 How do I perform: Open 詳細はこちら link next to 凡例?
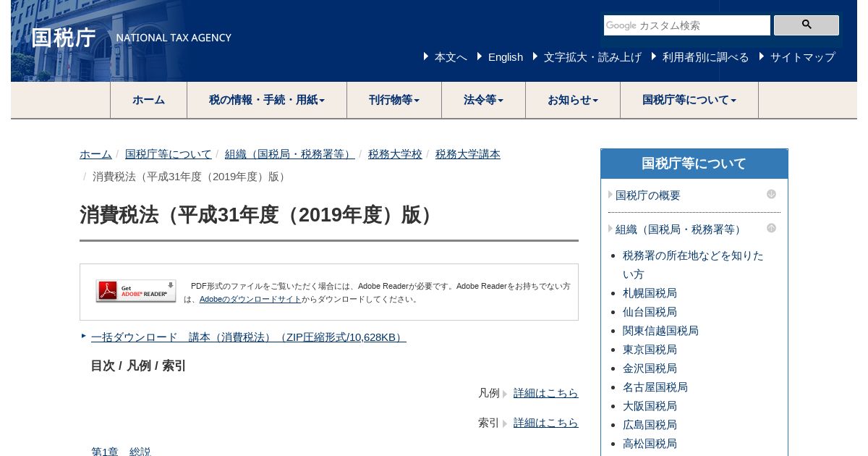pyautogui.click(x=546, y=393)
